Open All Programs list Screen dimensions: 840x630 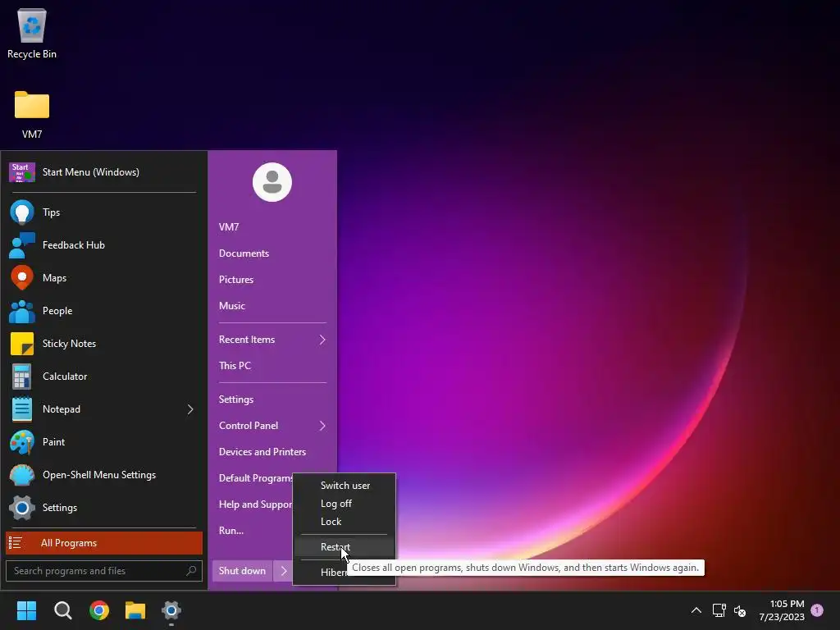[104, 543]
